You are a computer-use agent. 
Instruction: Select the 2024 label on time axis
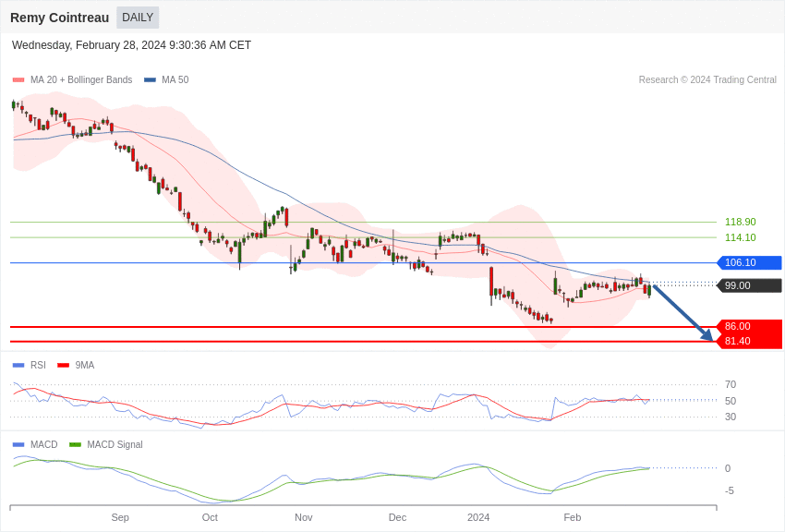[478, 517]
